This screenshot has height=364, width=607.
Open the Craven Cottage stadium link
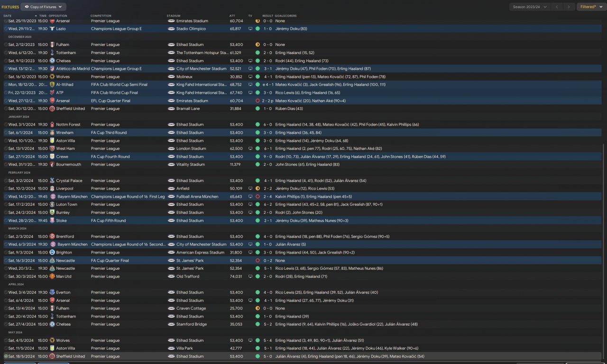(191, 309)
